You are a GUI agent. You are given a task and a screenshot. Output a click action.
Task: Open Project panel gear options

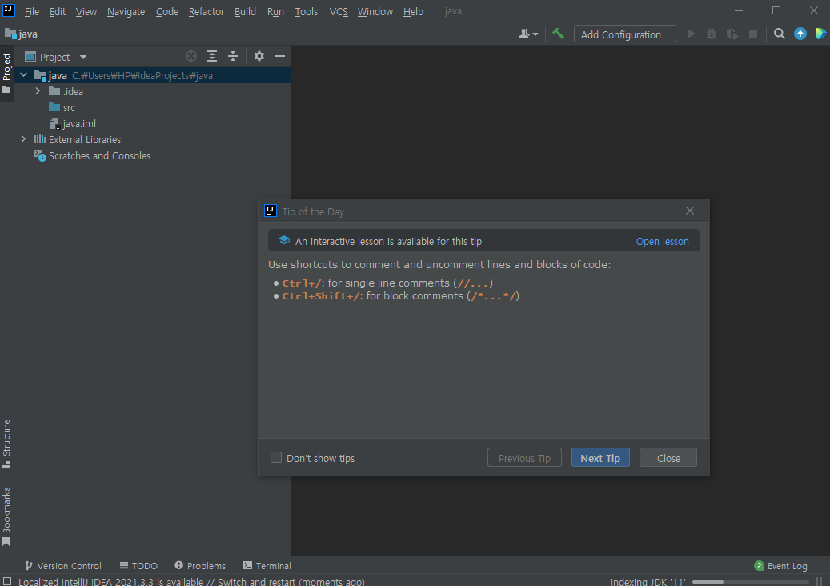(x=259, y=56)
